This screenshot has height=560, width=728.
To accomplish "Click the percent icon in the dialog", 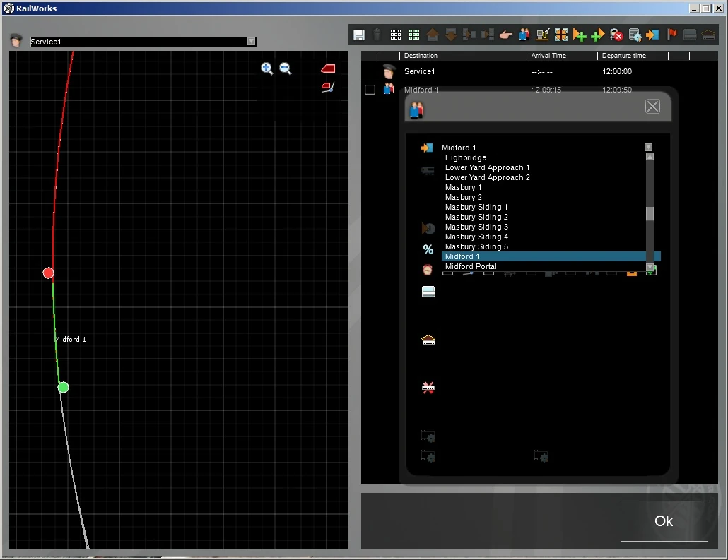I will coord(428,249).
